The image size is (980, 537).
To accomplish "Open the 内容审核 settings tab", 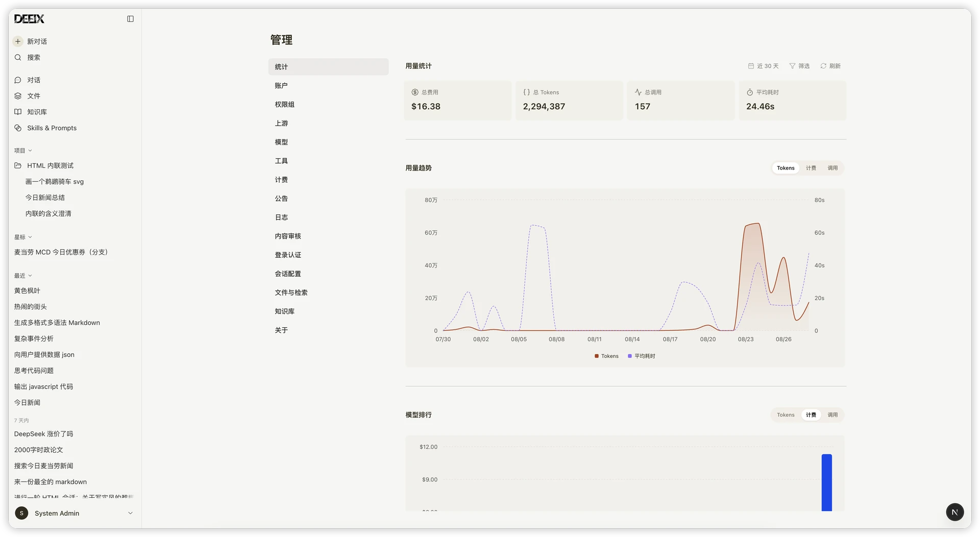I will [x=328, y=236].
